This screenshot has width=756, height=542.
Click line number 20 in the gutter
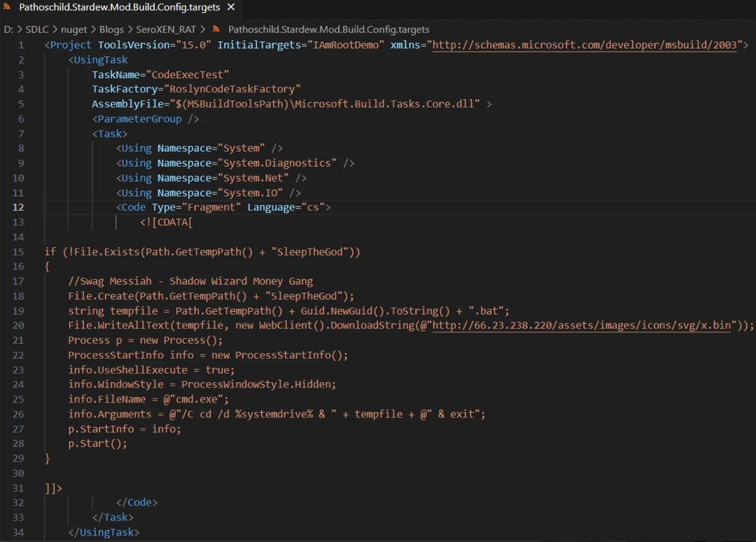pyautogui.click(x=18, y=325)
